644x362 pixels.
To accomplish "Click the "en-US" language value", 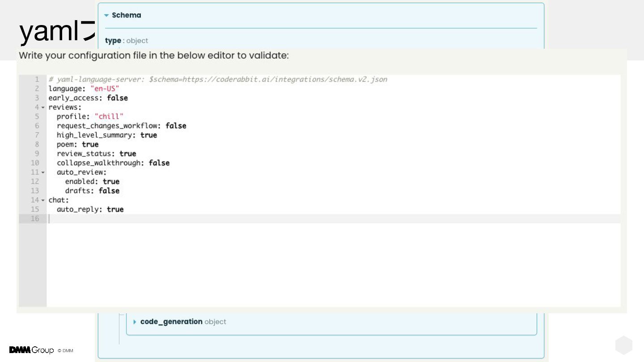I will pyautogui.click(x=105, y=88).
